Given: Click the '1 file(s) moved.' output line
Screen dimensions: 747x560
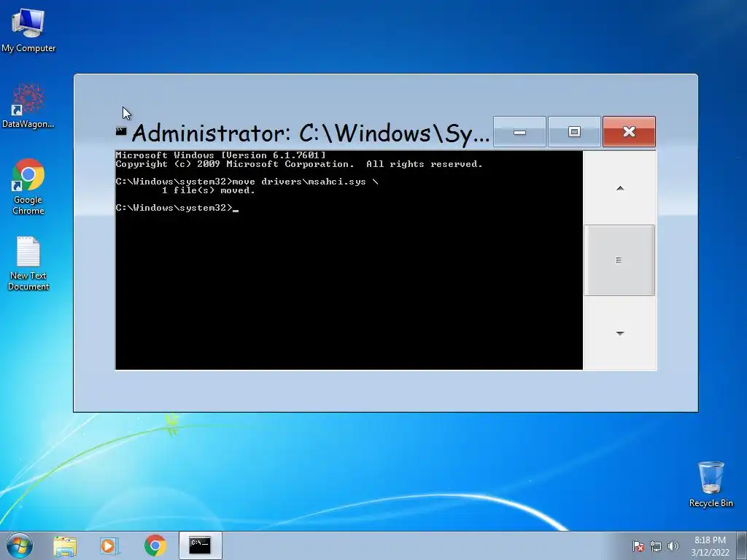Looking at the screenshot, I should point(208,190).
